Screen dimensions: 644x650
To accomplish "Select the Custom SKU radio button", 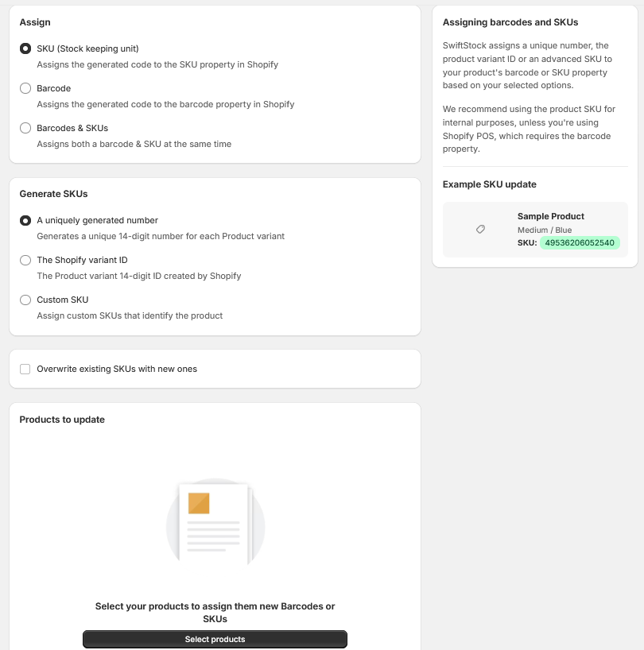I will 25,300.
